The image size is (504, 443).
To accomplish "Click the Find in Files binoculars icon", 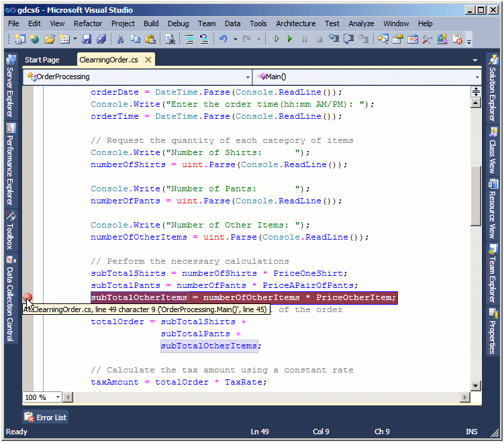I will [x=170, y=39].
